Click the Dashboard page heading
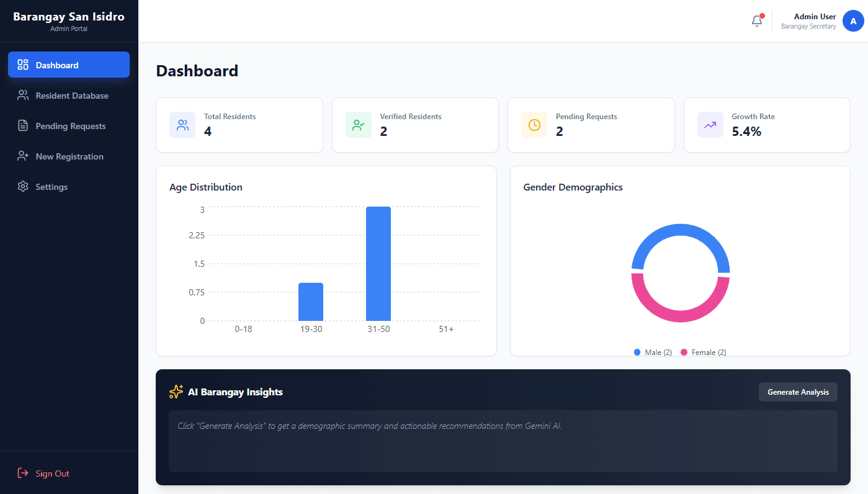Image resolution: width=868 pixels, height=494 pixels. (197, 71)
